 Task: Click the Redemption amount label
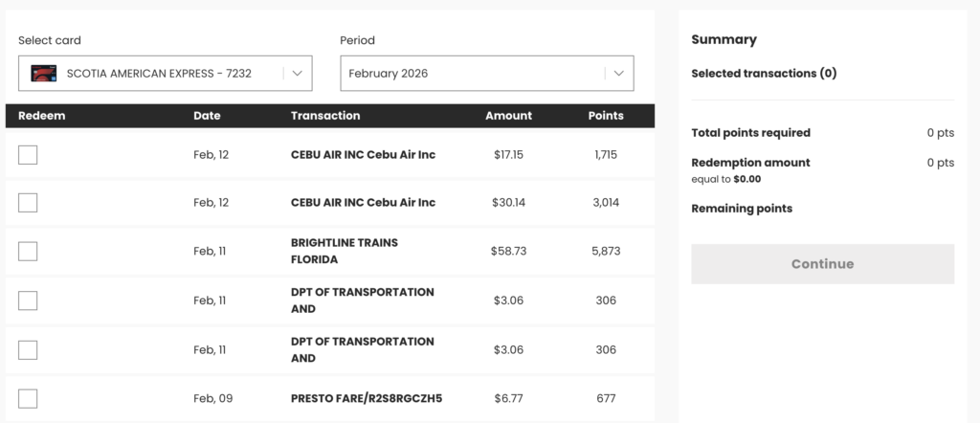750,163
